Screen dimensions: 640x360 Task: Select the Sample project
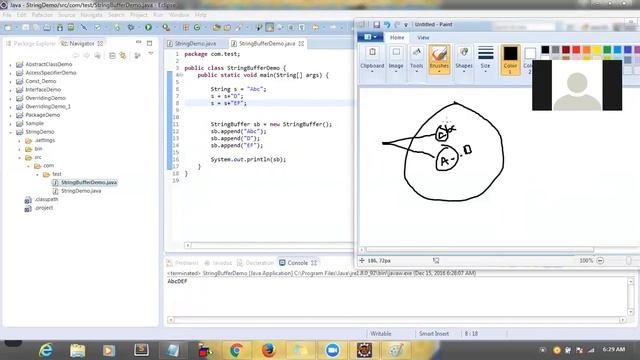coord(30,123)
